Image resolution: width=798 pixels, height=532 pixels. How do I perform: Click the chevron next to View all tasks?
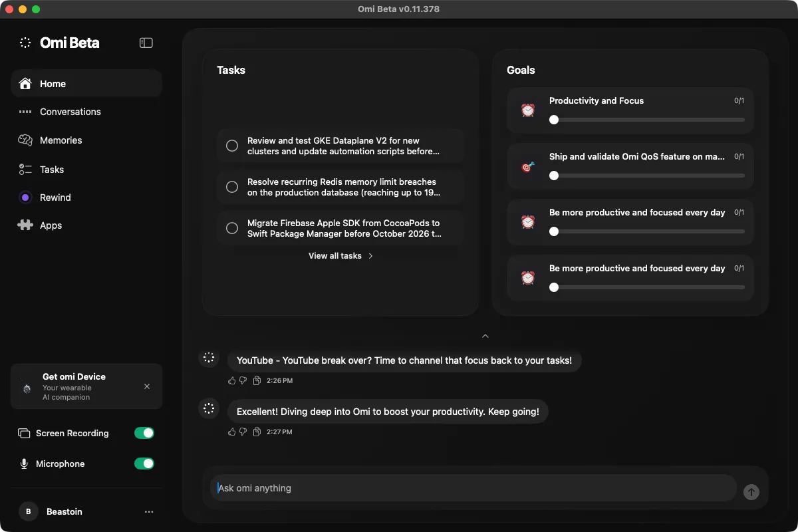(370, 255)
